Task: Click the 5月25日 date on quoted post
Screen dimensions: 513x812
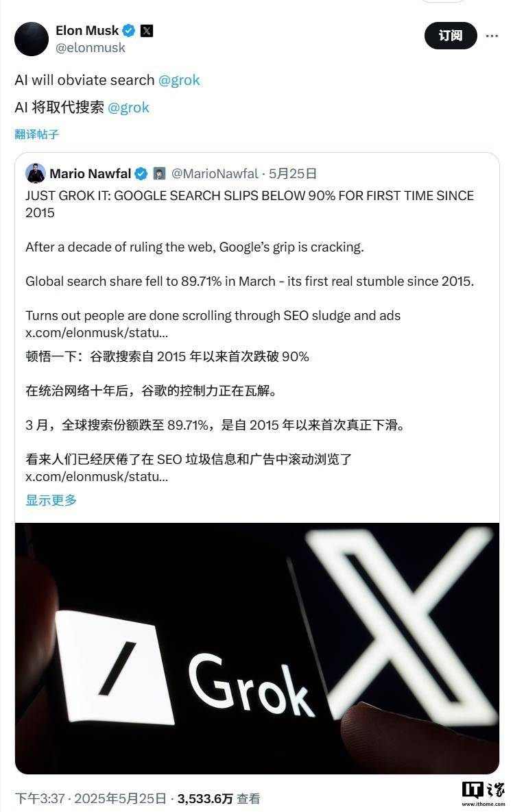Action: [x=292, y=173]
